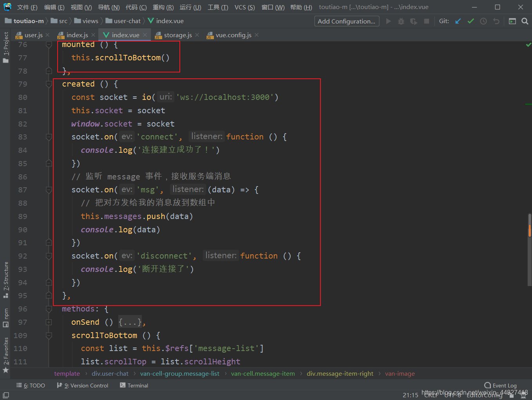The width and height of the screenshot is (532, 400).
Task: Click the template element in bottom breadcrumb
Action: click(67, 374)
